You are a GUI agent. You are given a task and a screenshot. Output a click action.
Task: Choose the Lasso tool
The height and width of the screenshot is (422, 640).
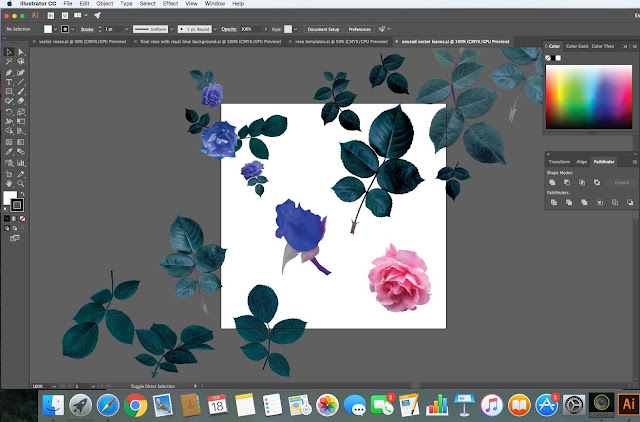click(21, 62)
